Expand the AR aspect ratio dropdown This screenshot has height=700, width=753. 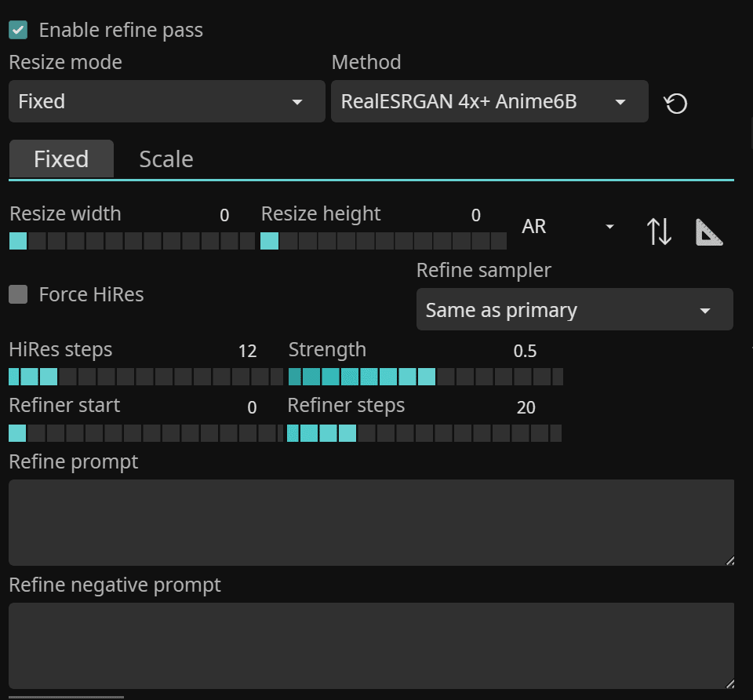568,227
